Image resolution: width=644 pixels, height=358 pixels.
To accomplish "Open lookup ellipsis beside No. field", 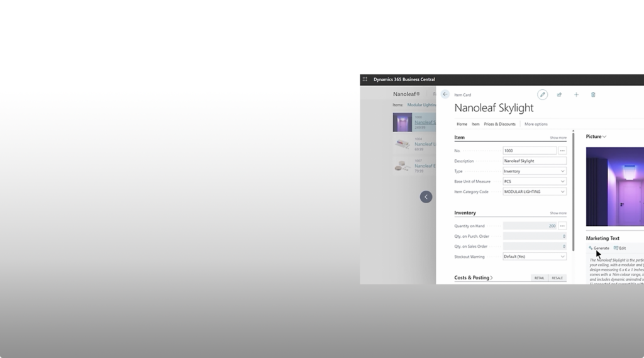I will [x=562, y=150].
